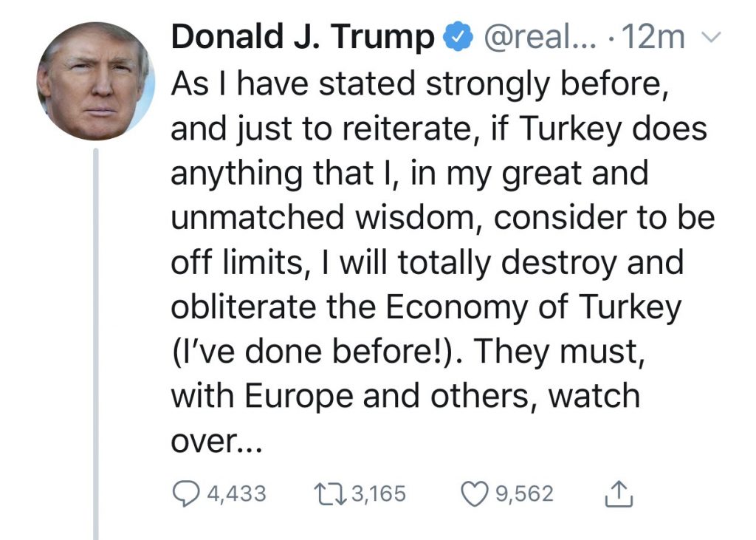The width and height of the screenshot is (756, 540).
Task: View the 9,562 likes count
Action: click(x=523, y=493)
